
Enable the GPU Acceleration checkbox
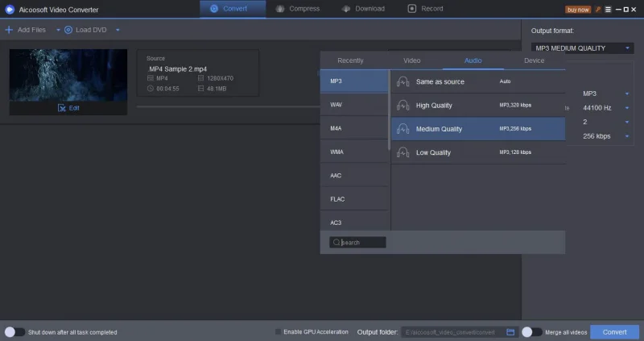tap(279, 332)
